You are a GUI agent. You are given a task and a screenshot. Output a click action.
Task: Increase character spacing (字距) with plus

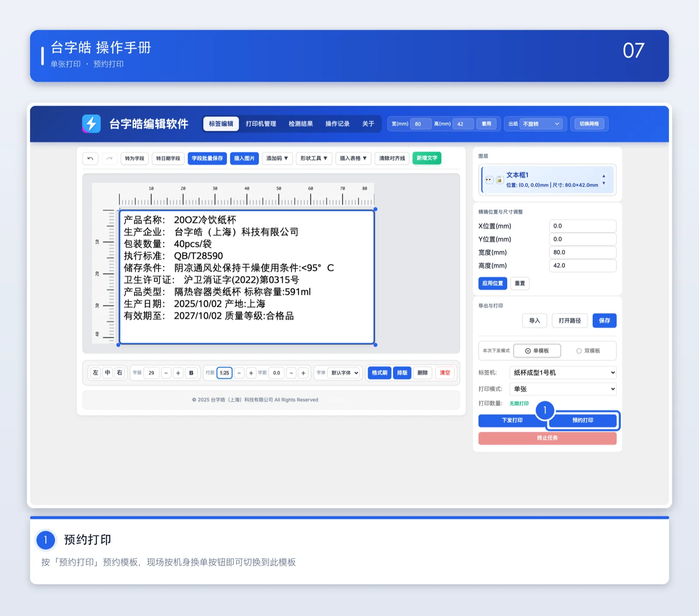point(303,373)
